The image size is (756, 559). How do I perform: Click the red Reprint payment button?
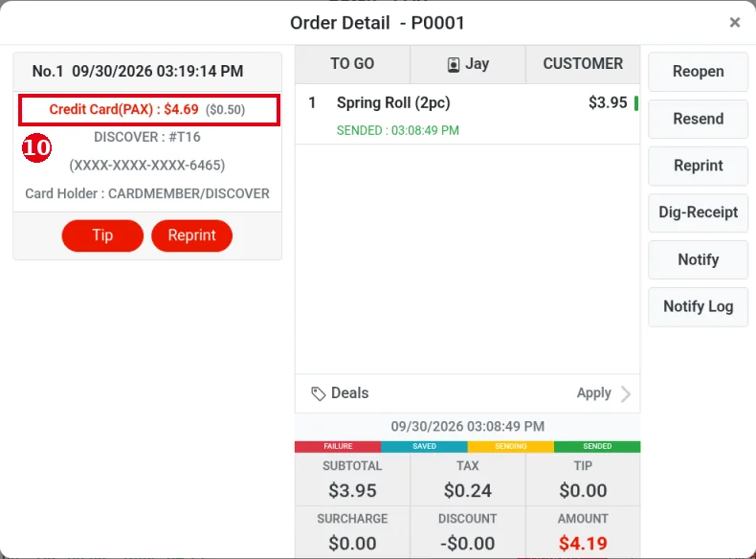click(192, 235)
